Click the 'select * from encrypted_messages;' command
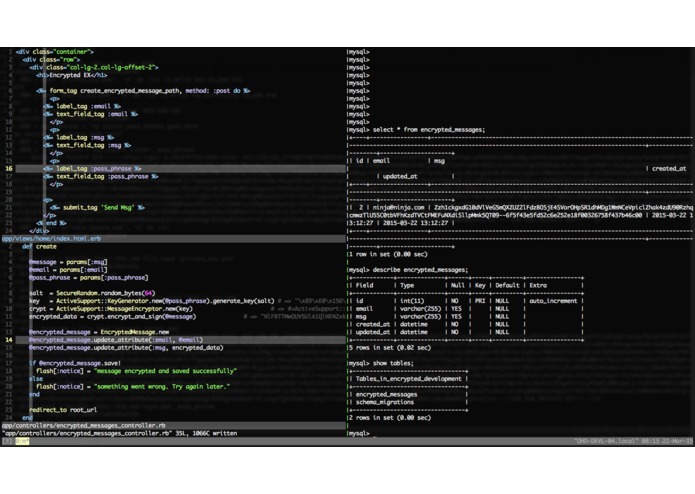The width and height of the screenshot is (695, 494). point(429,130)
